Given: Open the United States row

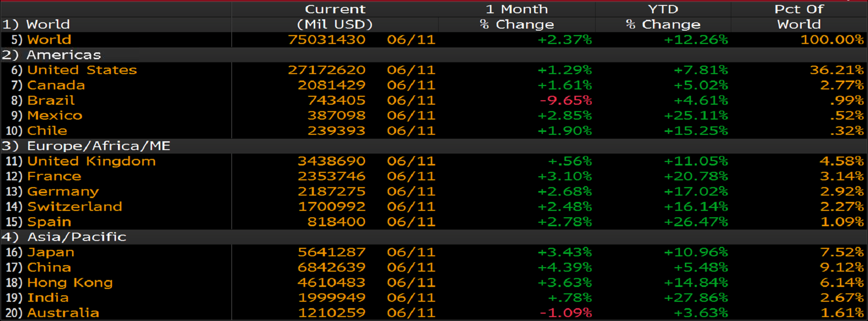Looking at the screenshot, I should tap(82, 70).
